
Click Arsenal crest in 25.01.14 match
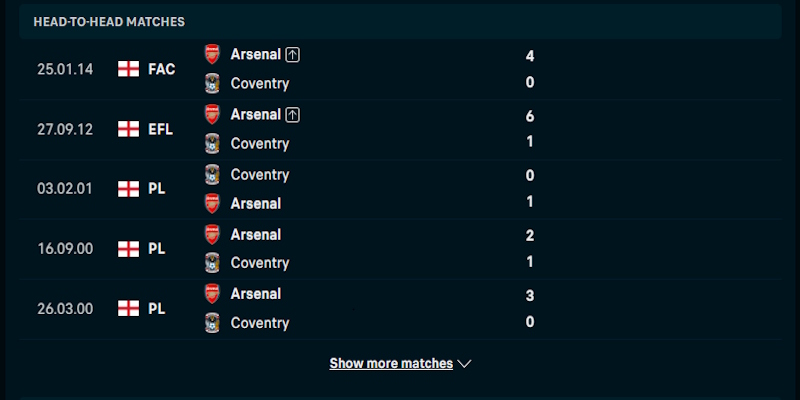(212, 54)
